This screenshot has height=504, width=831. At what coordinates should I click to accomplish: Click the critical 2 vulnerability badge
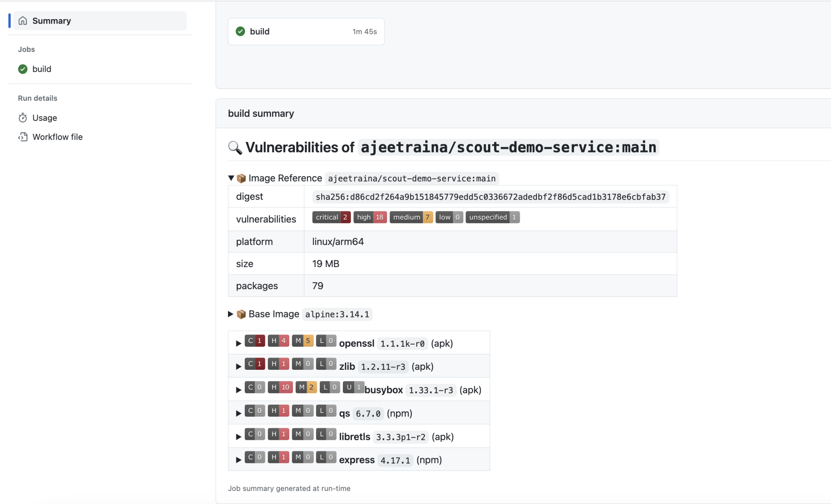point(331,217)
